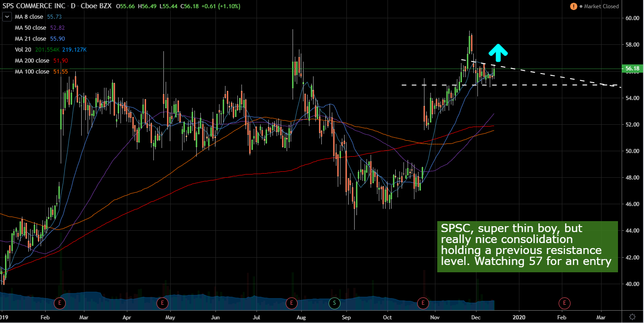Collapse the indicator legend arrow
This screenshot has height=323, width=644.
click(7, 16)
